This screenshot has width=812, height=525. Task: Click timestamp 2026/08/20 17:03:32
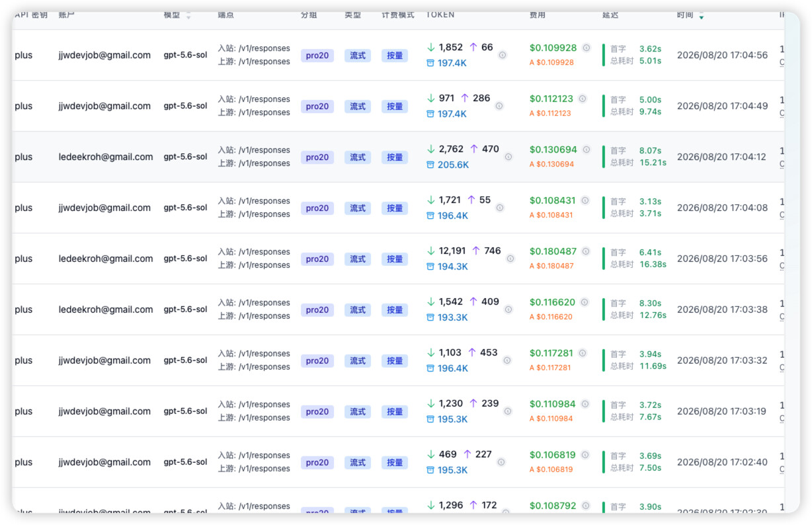[722, 360]
